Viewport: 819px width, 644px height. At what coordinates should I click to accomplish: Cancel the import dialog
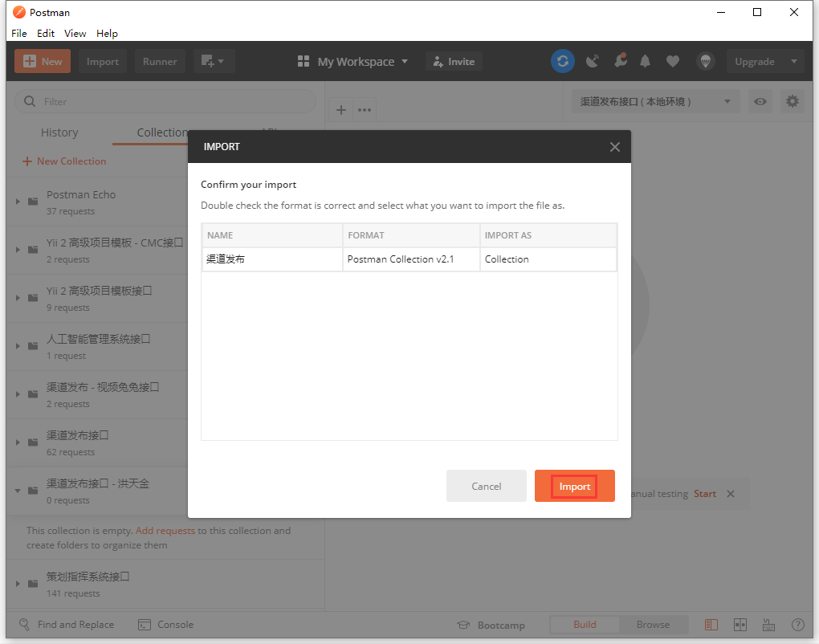click(x=487, y=486)
